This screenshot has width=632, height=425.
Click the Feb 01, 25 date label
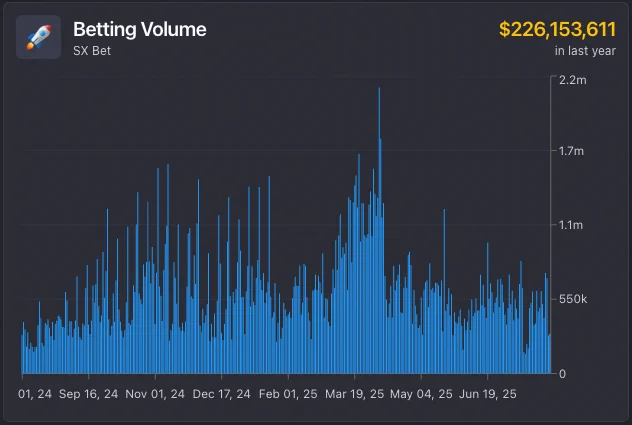288,394
